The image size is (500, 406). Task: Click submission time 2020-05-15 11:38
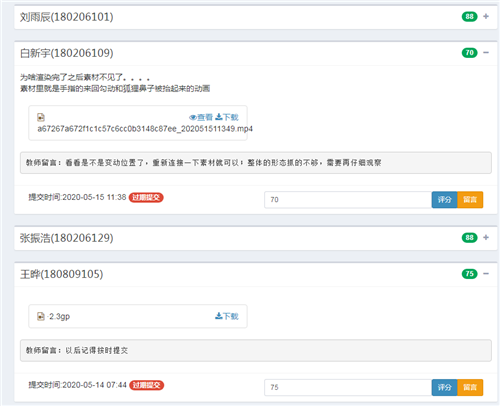77,197
